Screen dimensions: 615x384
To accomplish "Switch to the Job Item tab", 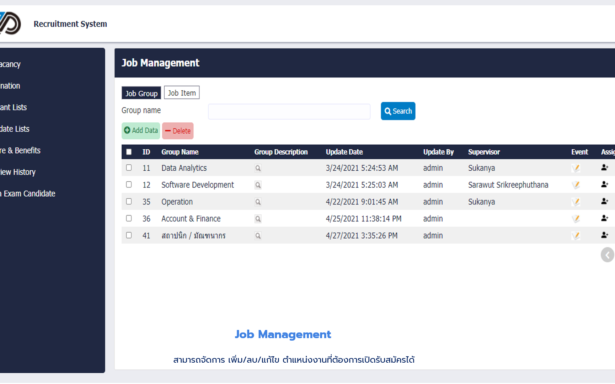I will pos(182,93).
